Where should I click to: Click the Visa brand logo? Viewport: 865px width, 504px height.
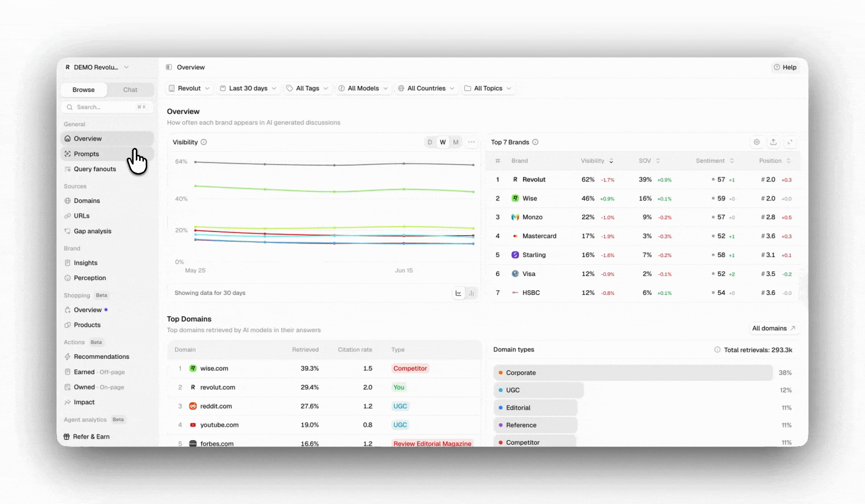[x=515, y=274]
